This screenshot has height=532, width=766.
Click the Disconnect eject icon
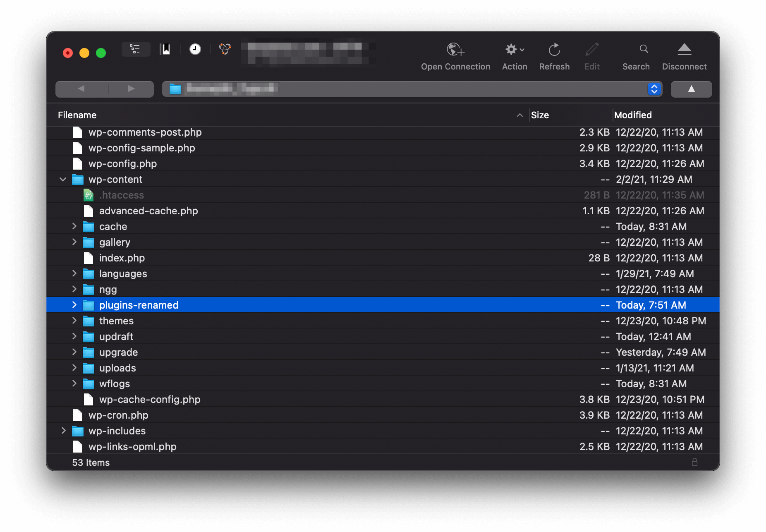[x=684, y=50]
